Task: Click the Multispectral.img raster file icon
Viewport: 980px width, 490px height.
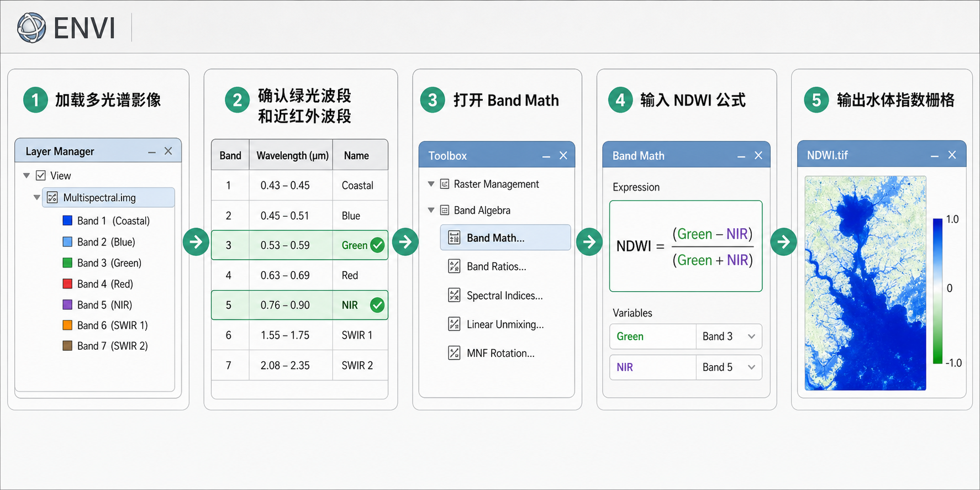Action: pos(52,198)
